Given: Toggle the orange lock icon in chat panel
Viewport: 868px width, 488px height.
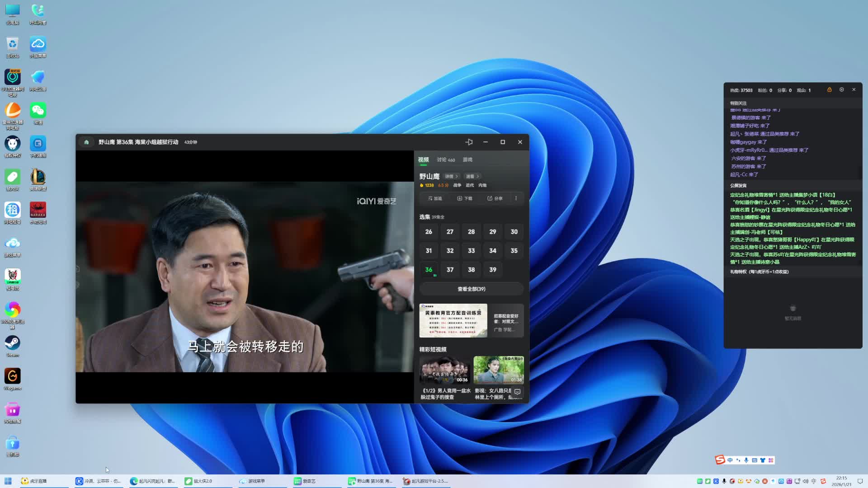Looking at the screenshot, I should tap(829, 90).
